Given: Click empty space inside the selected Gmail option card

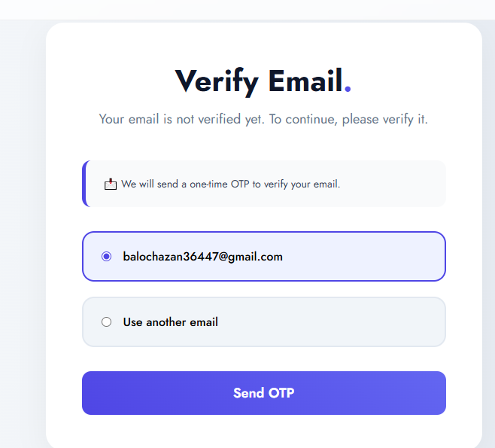Looking at the screenshot, I should pyautogui.click(x=363, y=257).
